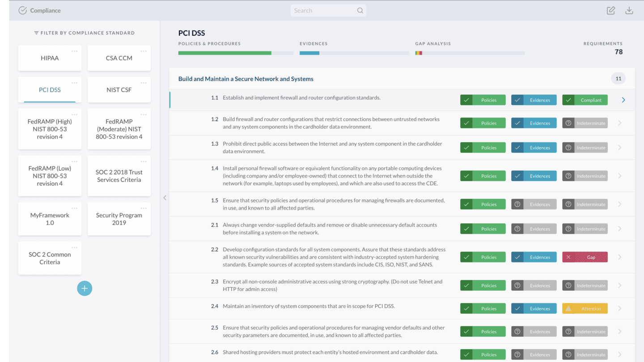
Task: Toggle Evidences check for requirement 1.3
Action: (517, 148)
